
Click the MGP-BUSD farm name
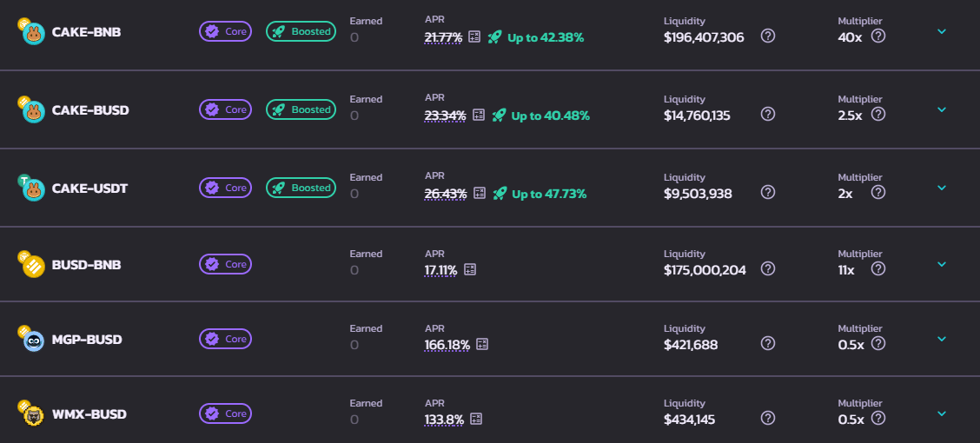coord(87,340)
